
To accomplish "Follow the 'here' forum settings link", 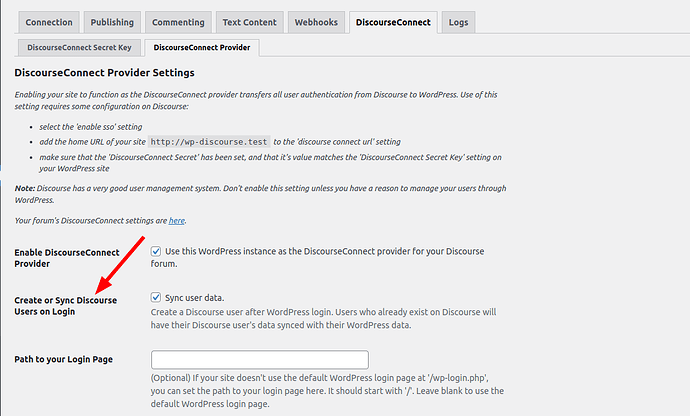I will (176, 221).
